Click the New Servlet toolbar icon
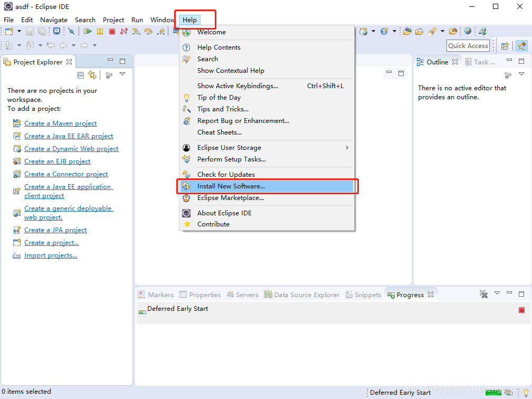 click(x=384, y=32)
